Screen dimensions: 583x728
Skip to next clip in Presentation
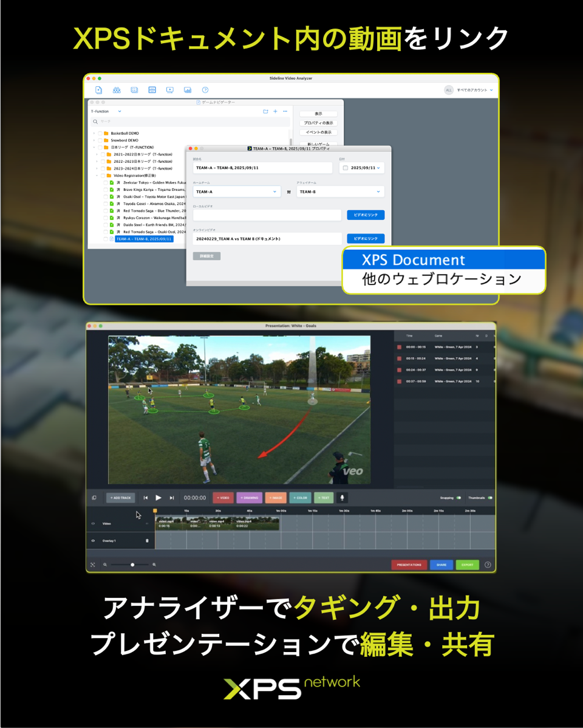[x=172, y=498]
